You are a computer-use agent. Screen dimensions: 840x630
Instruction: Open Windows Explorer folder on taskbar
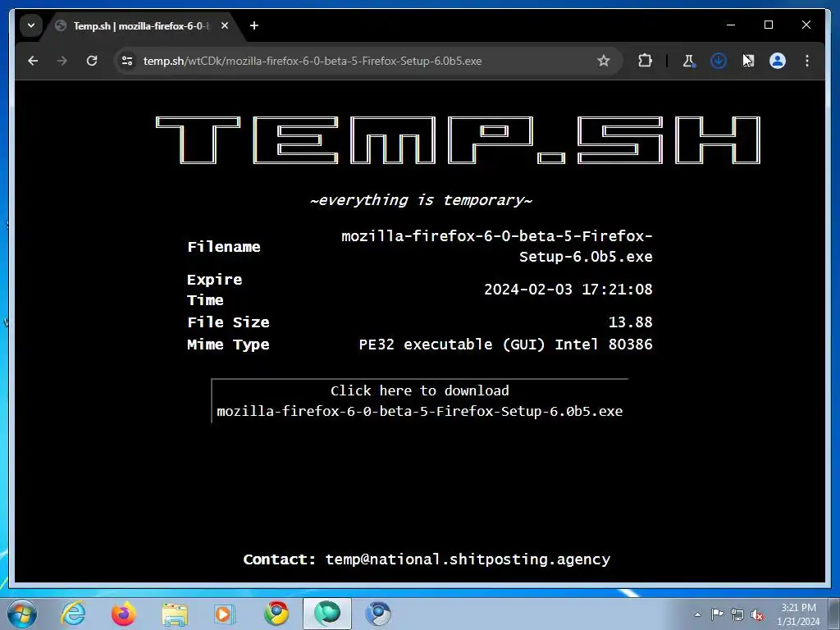pyautogui.click(x=175, y=614)
